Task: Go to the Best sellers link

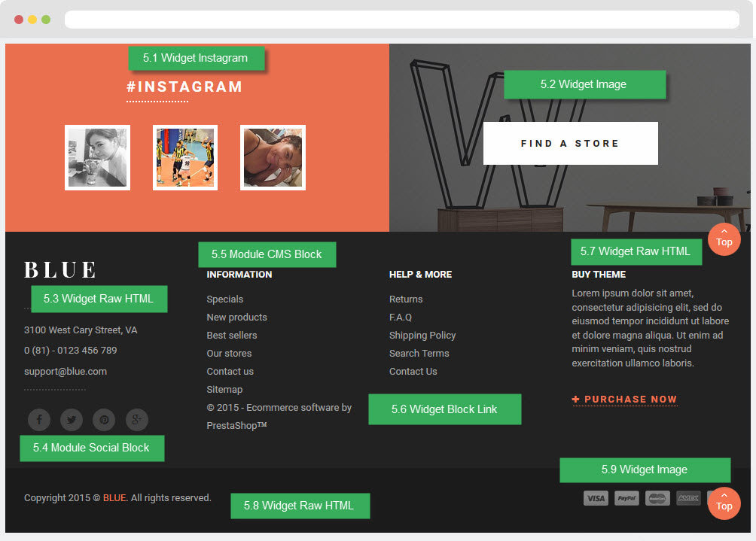Action: point(232,336)
